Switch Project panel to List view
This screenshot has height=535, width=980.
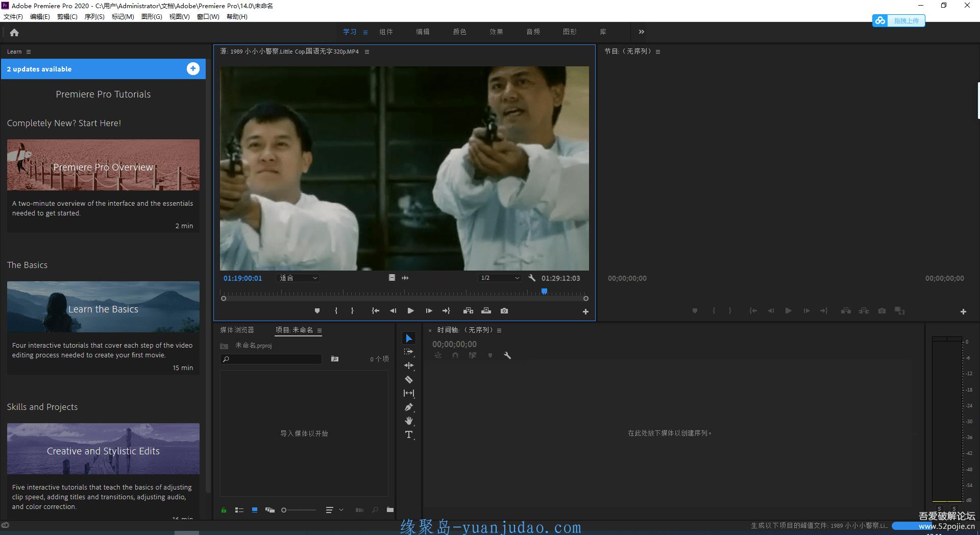click(x=239, y=510)
